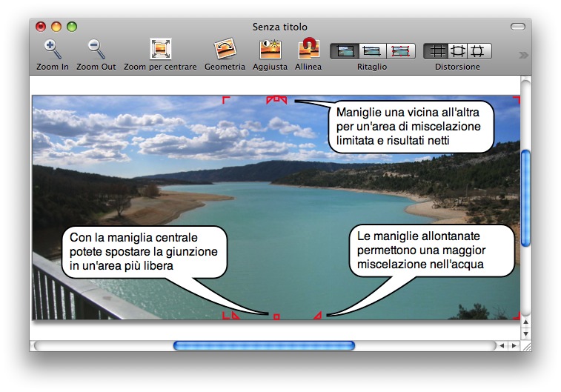Screen dimensions: 561x392
Task: Click the 'Geometria' toolbar label
Action: 225,67
